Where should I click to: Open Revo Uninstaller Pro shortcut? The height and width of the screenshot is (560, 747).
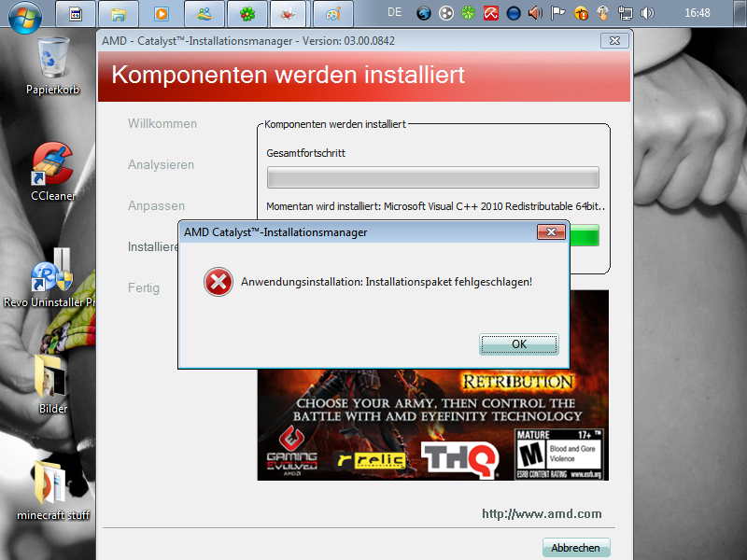click(x=49, y=277)
